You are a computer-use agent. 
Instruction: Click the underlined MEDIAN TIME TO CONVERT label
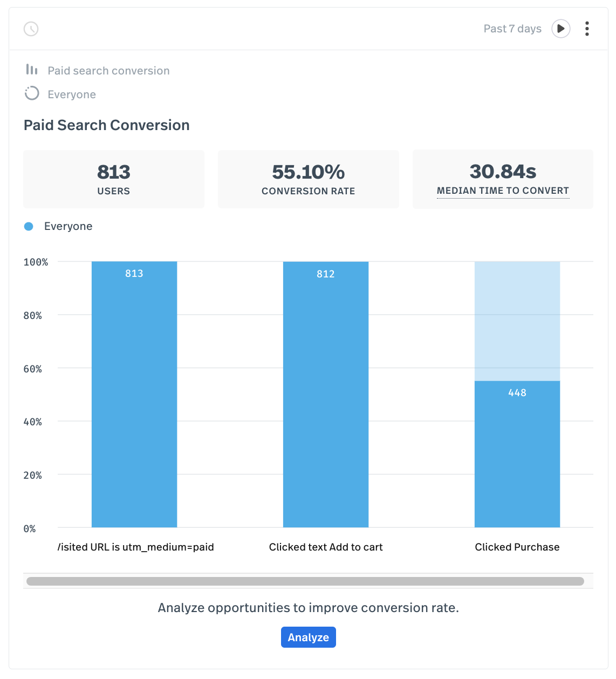tap(503, 191)
